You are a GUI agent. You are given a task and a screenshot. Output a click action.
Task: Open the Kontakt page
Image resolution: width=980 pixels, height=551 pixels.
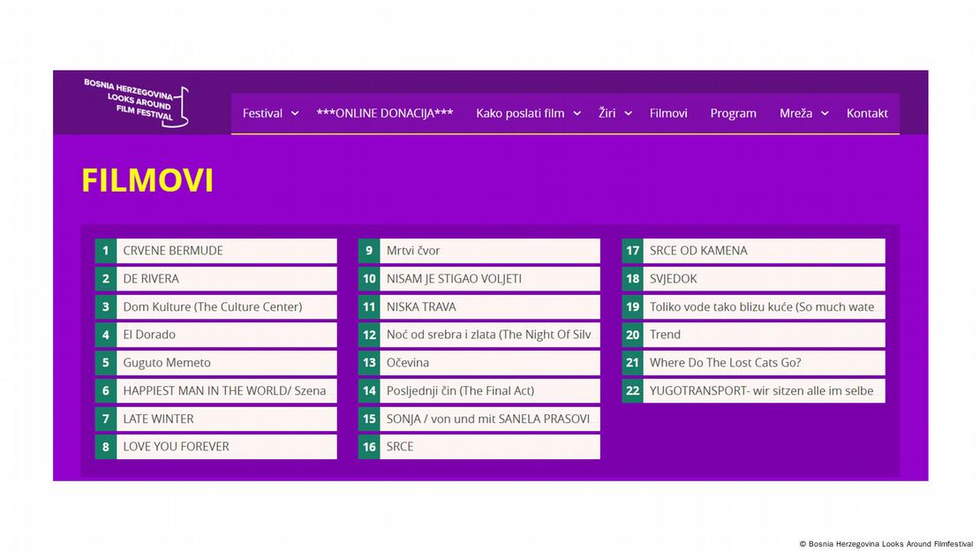pos(867,113)
